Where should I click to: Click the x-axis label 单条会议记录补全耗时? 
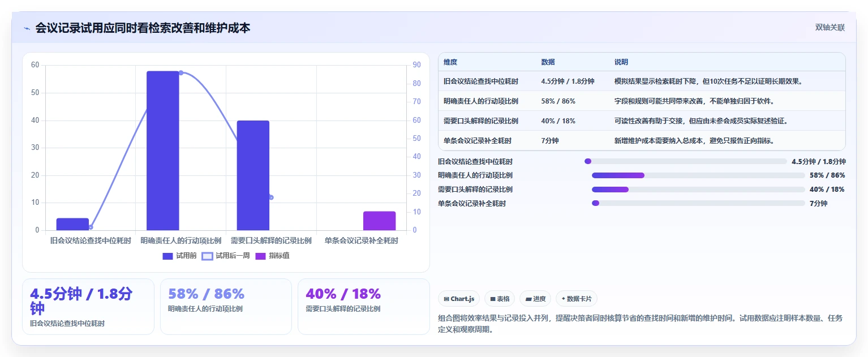(361, 240)
